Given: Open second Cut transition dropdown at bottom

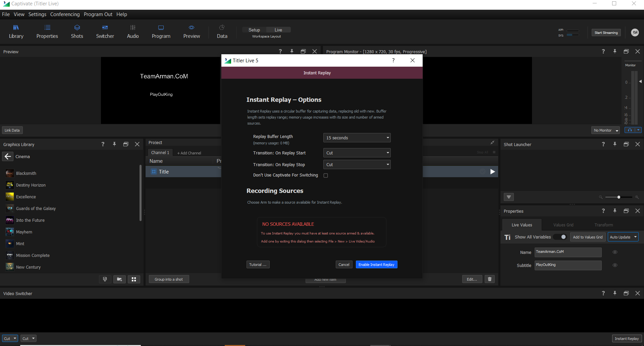Looking at the screenshot, I should tap(29, 338).
